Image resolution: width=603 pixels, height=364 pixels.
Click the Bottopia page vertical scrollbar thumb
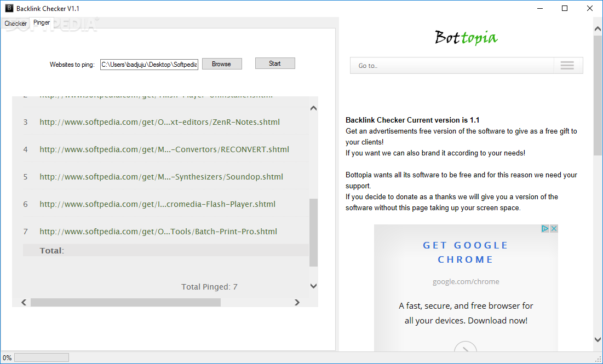(x=598, y=95)
